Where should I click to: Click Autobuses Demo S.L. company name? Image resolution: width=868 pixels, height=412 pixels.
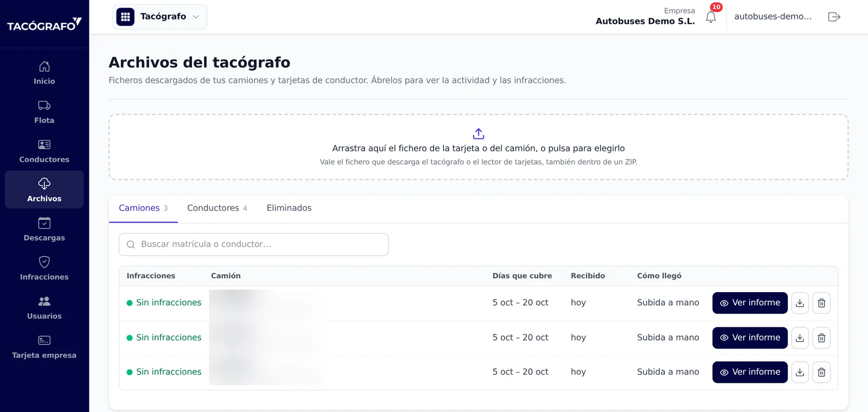click(x=645, y=21)
